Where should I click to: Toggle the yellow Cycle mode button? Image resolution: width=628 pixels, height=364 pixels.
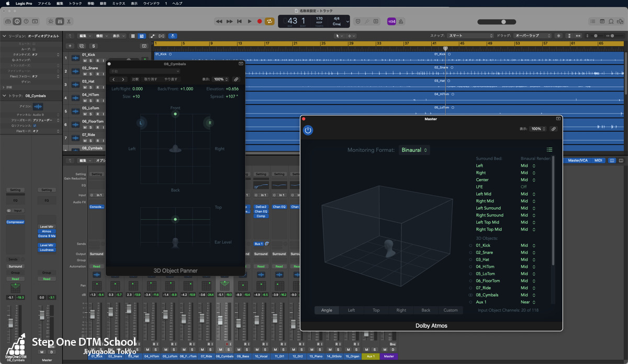pyautogui.click(x=270, y=21)
